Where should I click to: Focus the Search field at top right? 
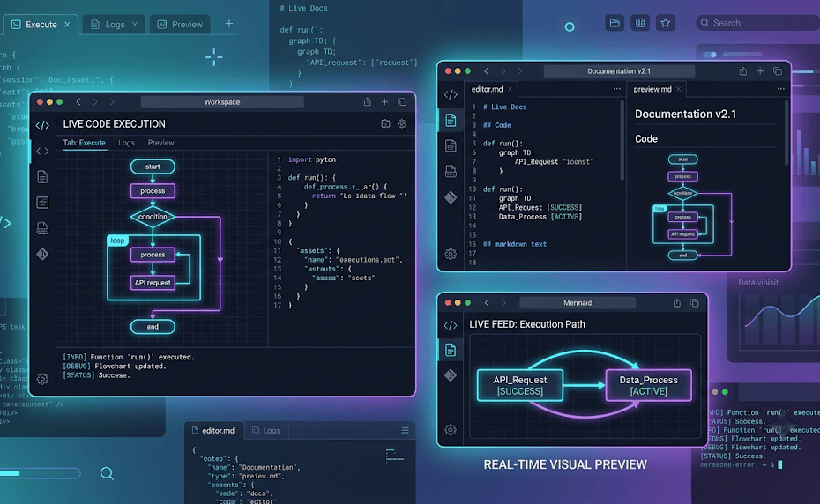point(758,23)
